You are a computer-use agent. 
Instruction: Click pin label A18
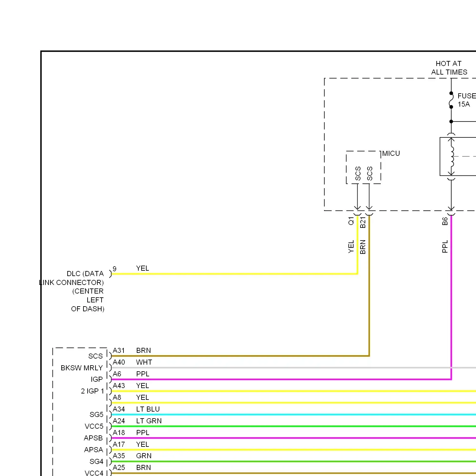[119, 433]
